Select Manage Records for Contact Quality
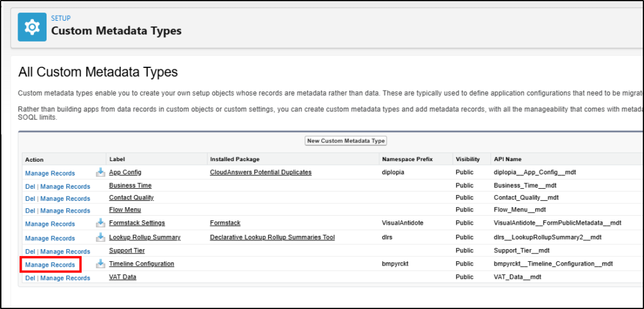The height and width of the screenshot is (309, 644). (65, 199)
